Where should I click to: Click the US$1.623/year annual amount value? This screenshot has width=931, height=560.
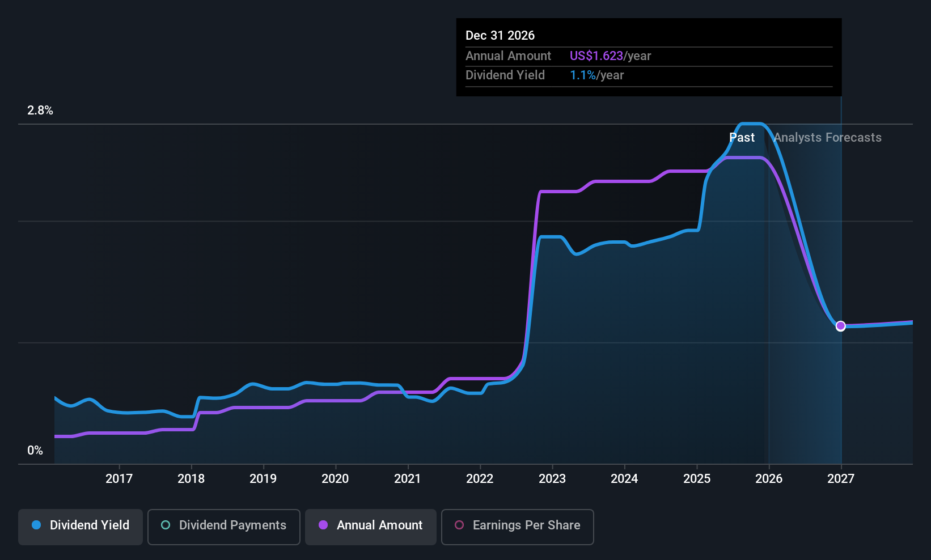610,56
